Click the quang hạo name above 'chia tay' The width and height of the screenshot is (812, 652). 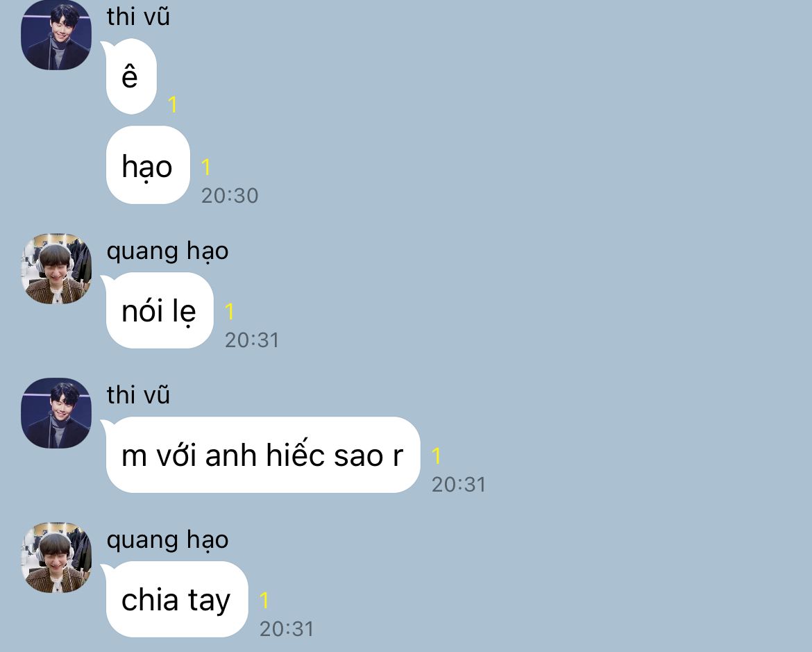[x=167, y=540]
